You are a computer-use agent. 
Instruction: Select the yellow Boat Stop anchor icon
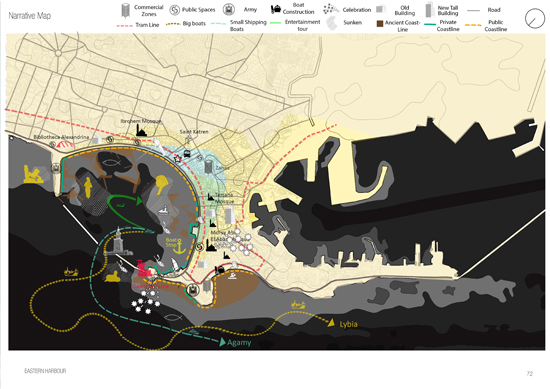click(180, 246)
